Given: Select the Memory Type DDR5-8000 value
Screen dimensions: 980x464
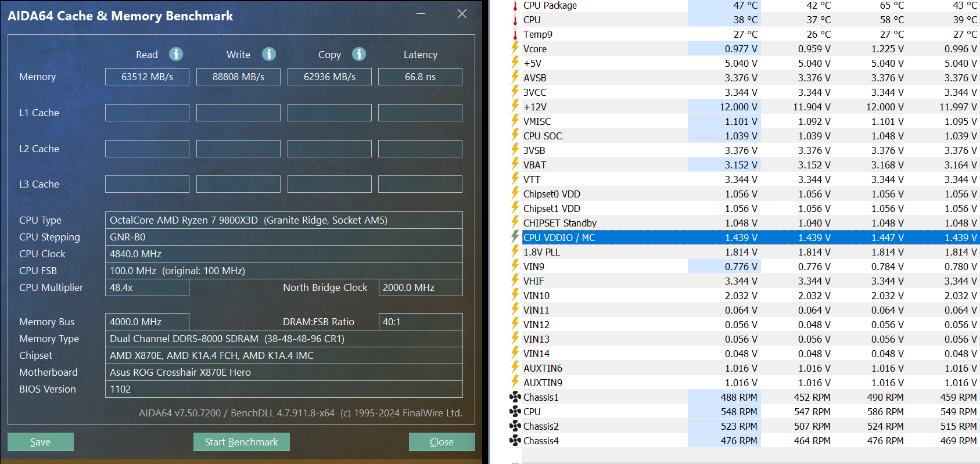Looking at the screenshot, I should pos(227,339).
